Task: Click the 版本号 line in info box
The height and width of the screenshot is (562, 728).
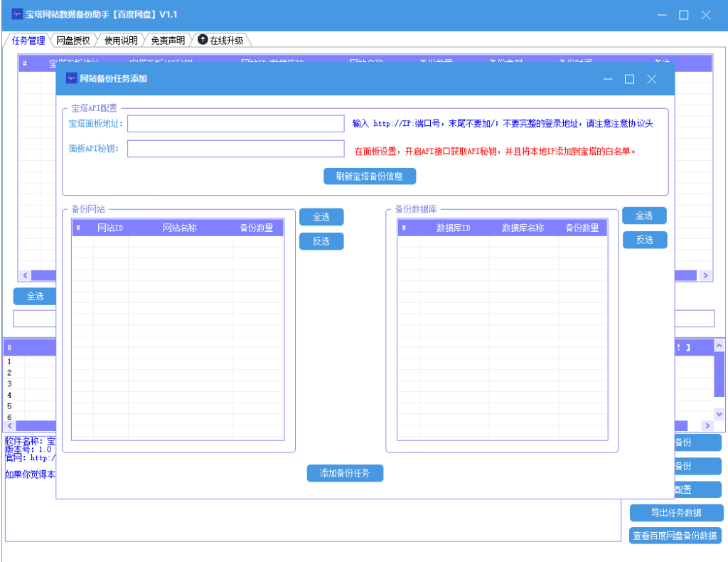Action: pos(28,449)
